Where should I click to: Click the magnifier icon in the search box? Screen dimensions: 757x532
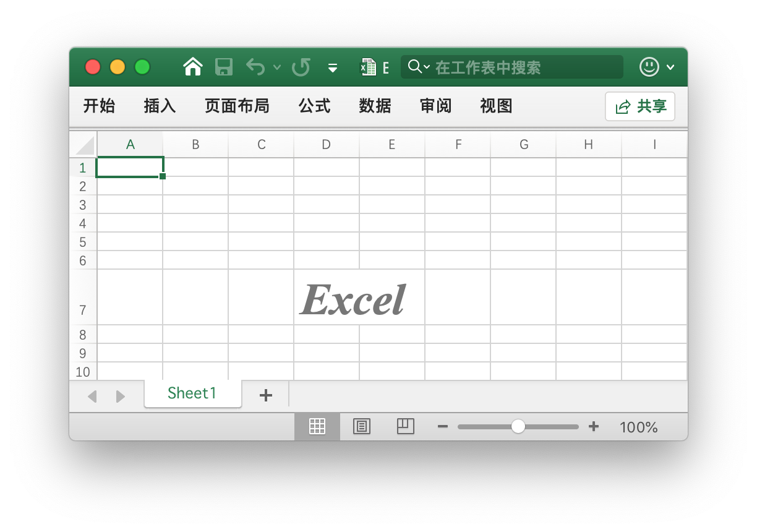pos(413,66)
